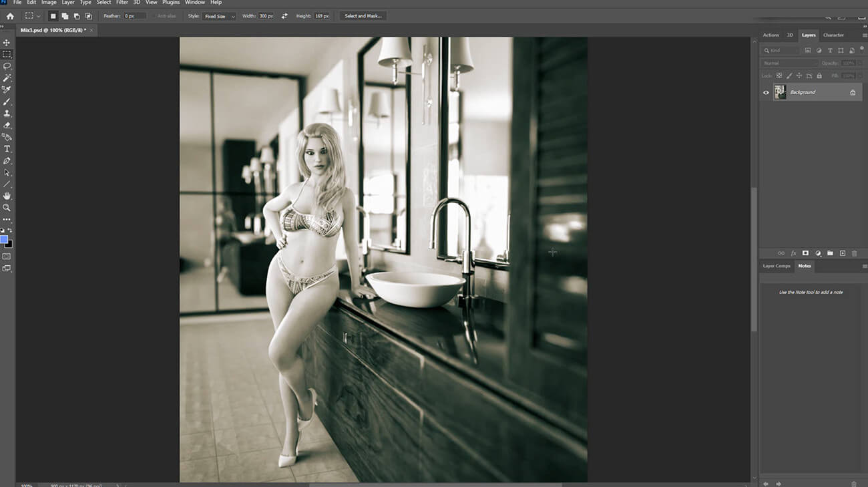The width and height of the screenshot is (868, 487).
Task: Switch to the Layer Comps tab
Action: [777, 266]
